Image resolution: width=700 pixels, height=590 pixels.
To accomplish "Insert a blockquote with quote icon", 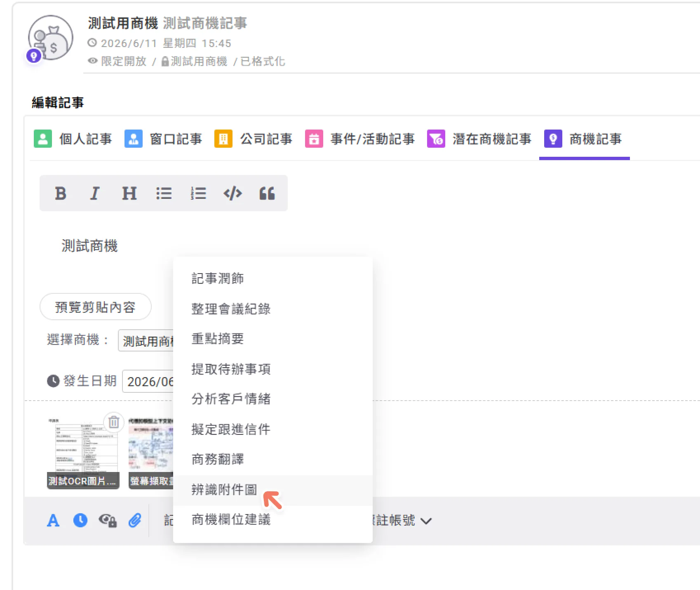I will coord(267,193).
